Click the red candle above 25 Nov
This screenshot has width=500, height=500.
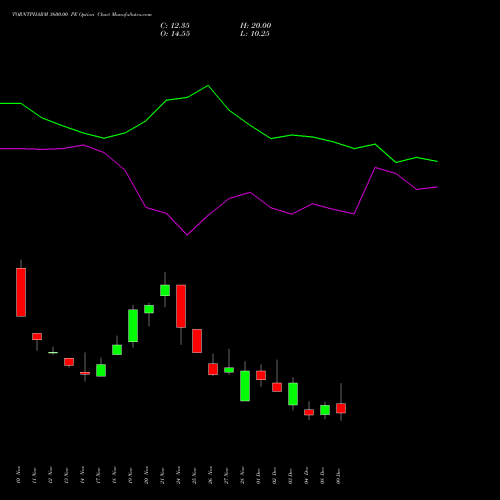[197, 341]
